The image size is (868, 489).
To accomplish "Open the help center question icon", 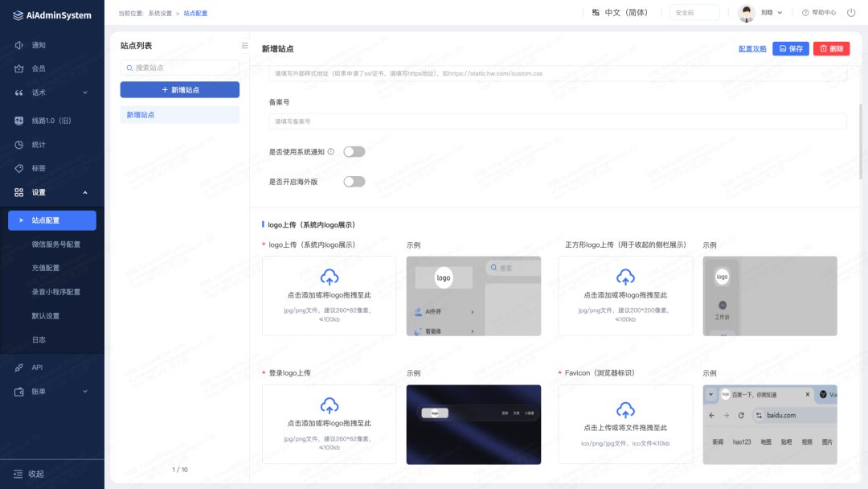I will pyautogui.click(x=805, y=13).
